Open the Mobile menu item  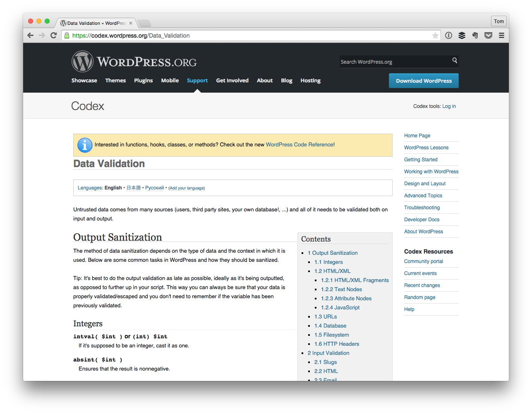point(170,81)
